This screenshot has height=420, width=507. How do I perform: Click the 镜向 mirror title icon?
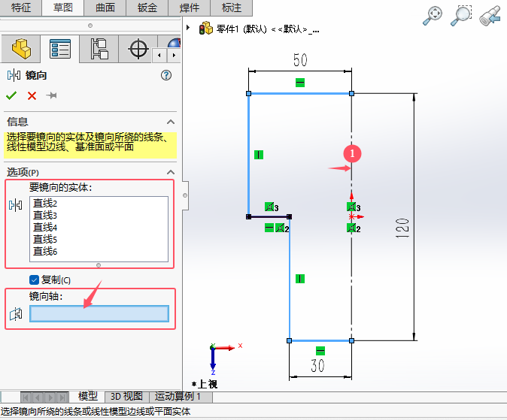point(14,75)
